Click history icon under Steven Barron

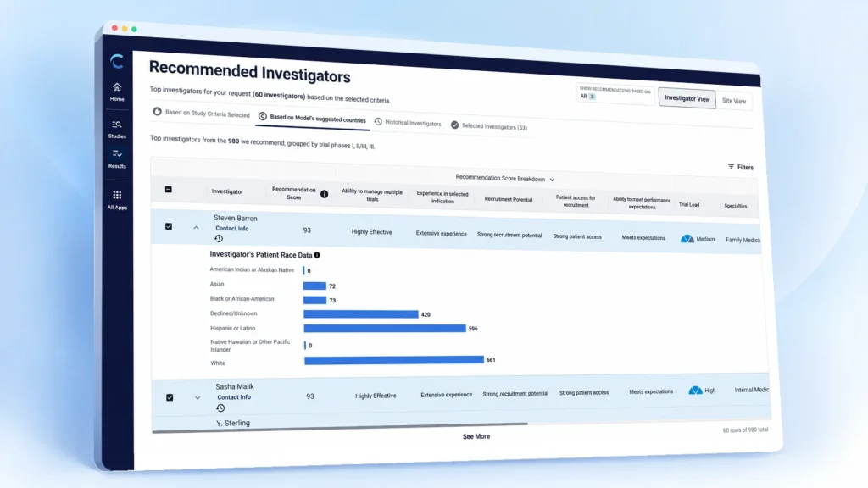(219, 238)
